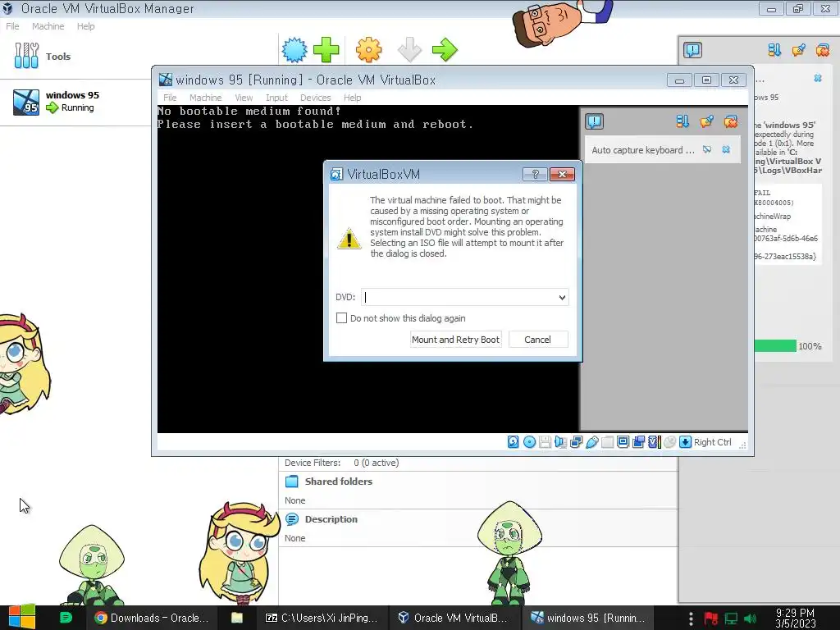Image resolution: width=840 pixels, height=630 pixels.
Task: Open the Windows Start menu
Action: click(x=22, y=617)
